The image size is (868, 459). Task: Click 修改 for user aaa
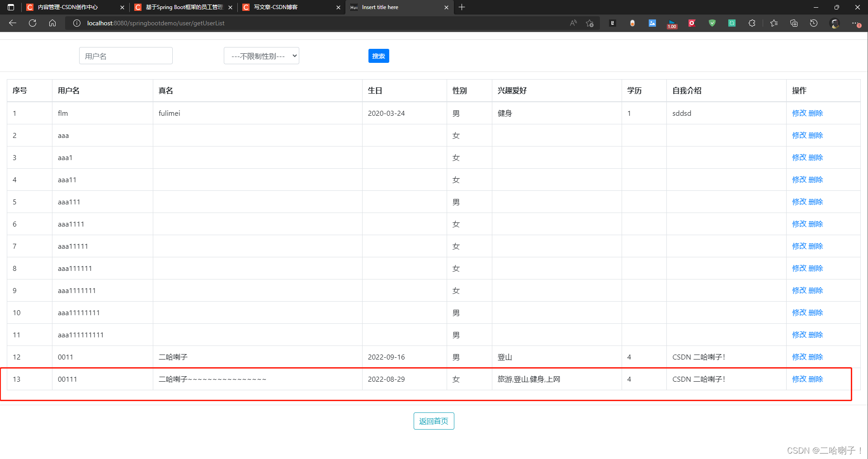pos(799,135)
